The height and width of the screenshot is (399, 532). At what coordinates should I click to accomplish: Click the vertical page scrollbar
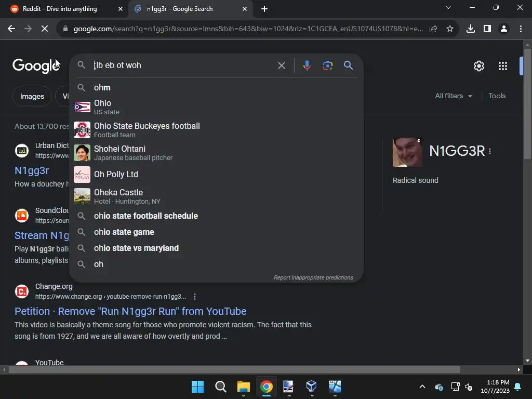coord(527,105)
